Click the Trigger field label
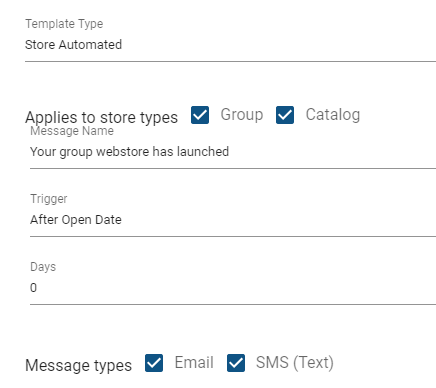Image resolution: width=436 pixels, height=388 pixels. click(49, 199)
